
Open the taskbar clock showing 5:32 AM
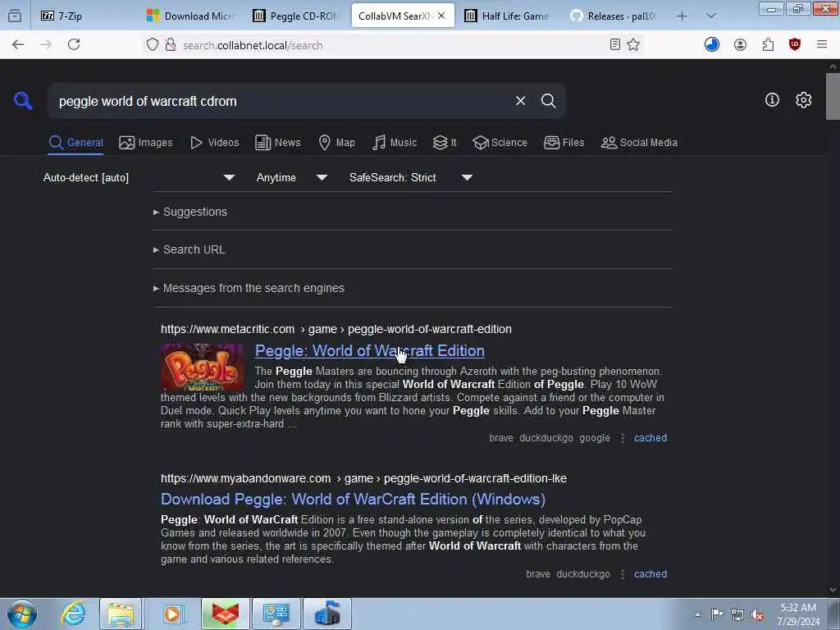tap(798, 614)
